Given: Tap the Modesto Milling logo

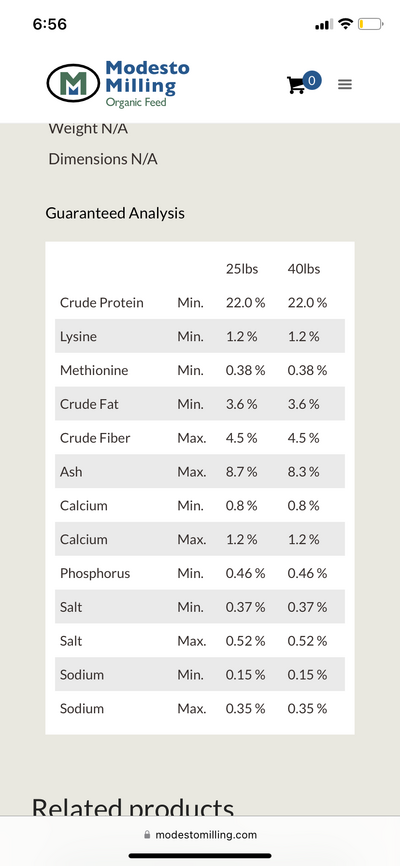Looking at the screenshot, I should [x=118, y=84].
